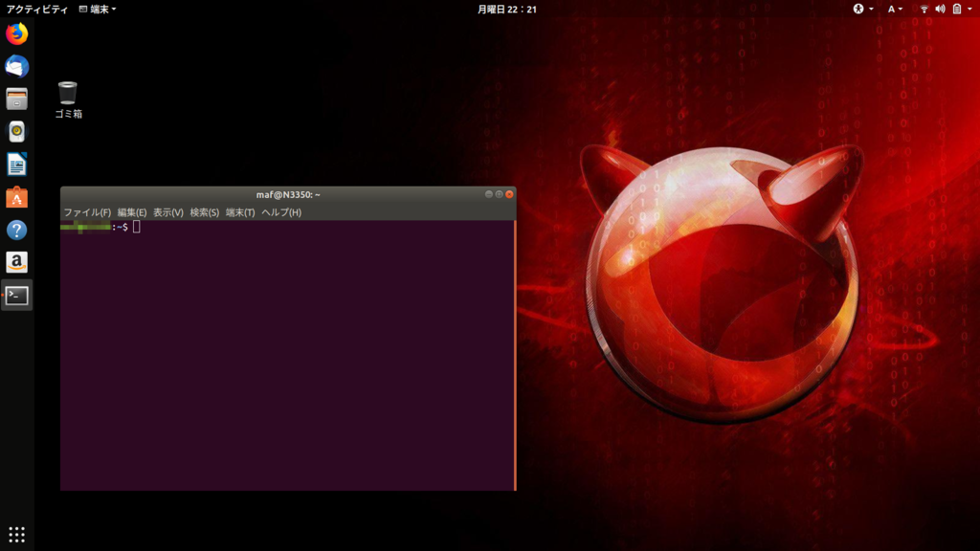980x551 pixels.
Task: Open the 検索(S) menu in terminal
Action: pyautogui.click(x=205, y=212)
